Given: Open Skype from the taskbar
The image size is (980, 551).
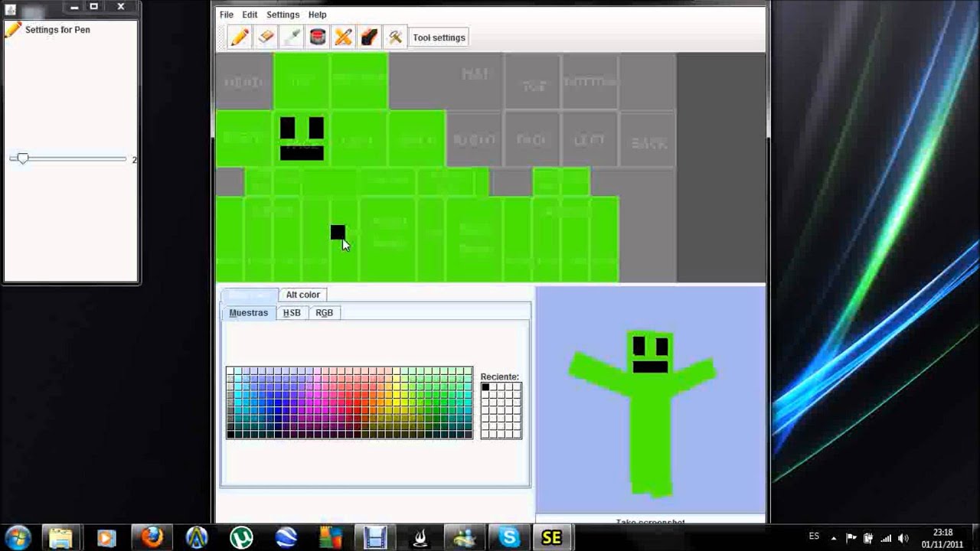Looking at the screenshot, I should pyautogui.click(x=509, y=538).
